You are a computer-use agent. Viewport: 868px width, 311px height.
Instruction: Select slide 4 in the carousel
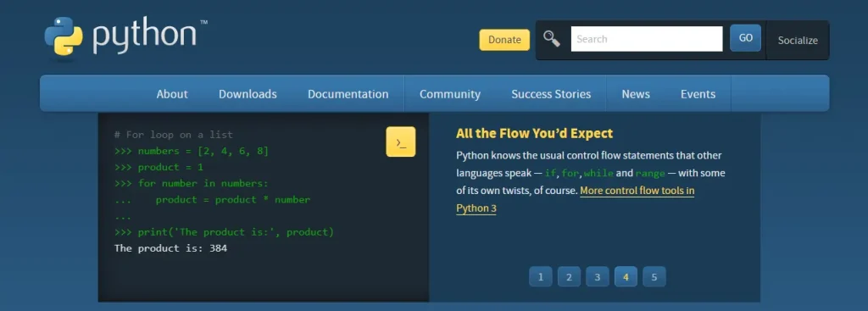[x=626, y=277]
